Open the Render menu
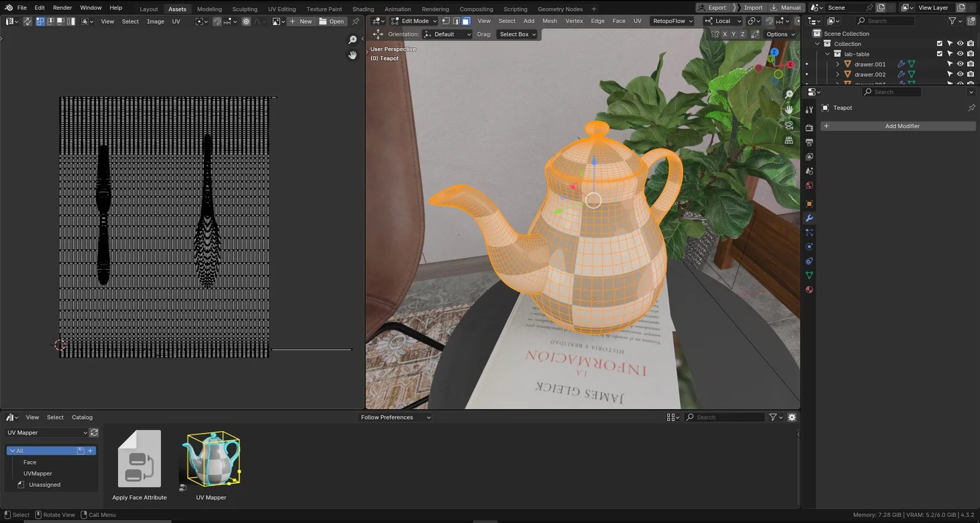This screenshot has width=980, height=523. (x=62, y=8)
